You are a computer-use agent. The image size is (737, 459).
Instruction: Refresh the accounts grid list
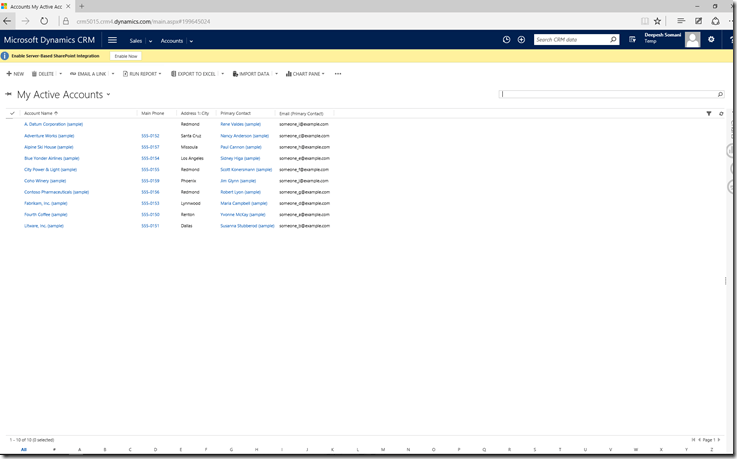click(721, 114)
